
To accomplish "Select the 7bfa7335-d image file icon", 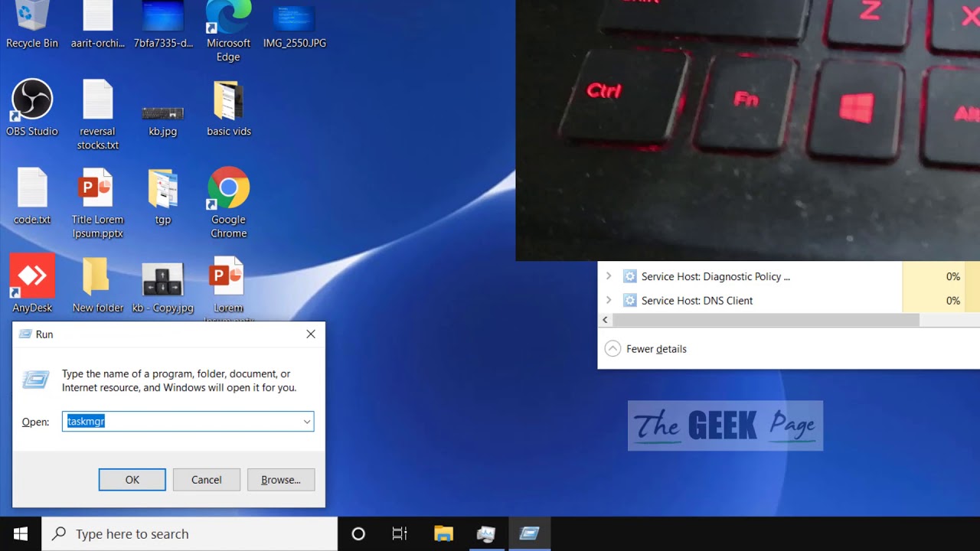I will point(163,23).
